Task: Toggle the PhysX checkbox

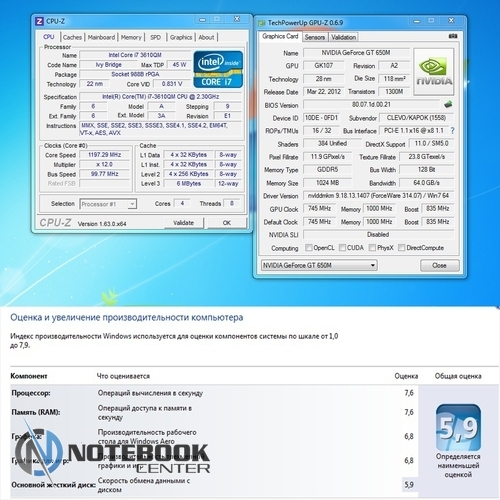Action: pos(372,248)
